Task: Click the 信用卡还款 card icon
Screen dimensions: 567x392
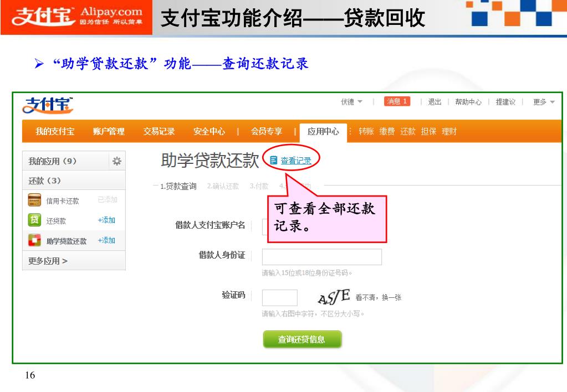Action: tap(34, 200)
